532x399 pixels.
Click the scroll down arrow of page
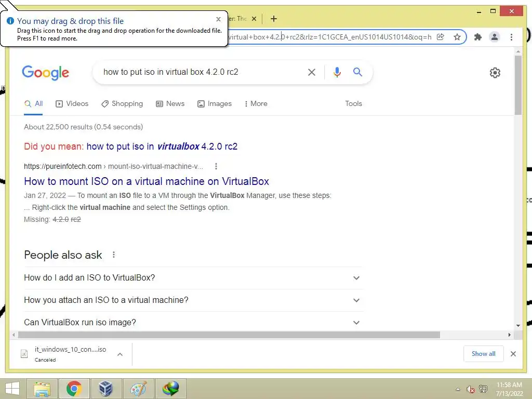[518, 326]
